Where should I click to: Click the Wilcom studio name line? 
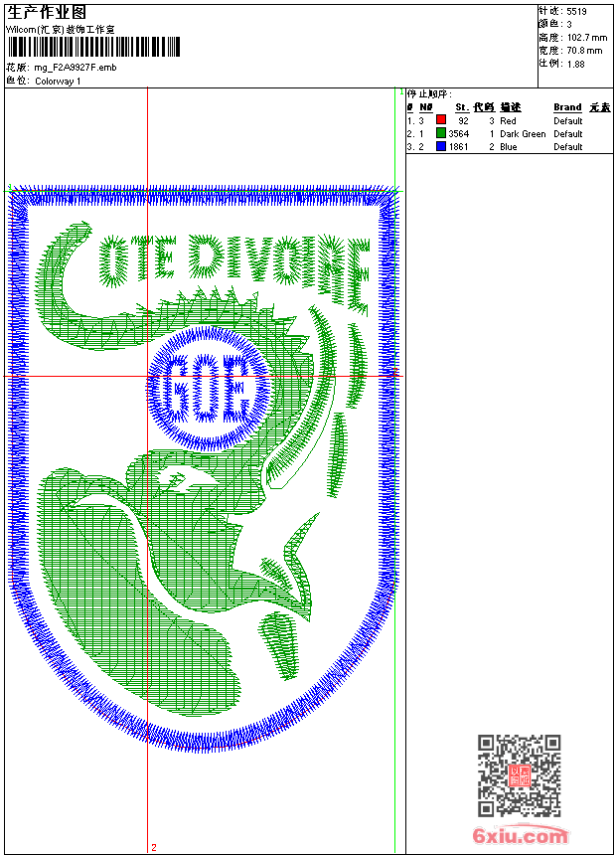60,30
